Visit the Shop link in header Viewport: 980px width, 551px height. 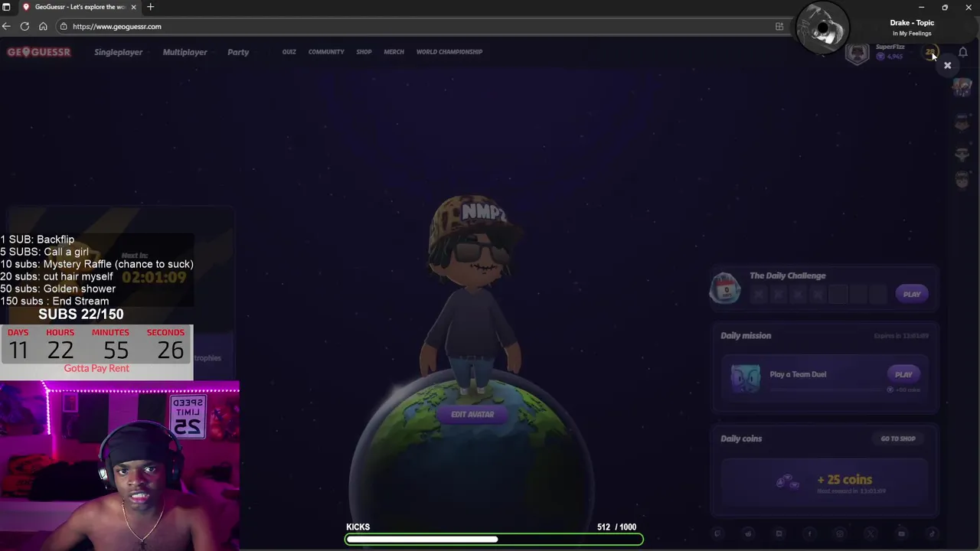coord(364,52)
